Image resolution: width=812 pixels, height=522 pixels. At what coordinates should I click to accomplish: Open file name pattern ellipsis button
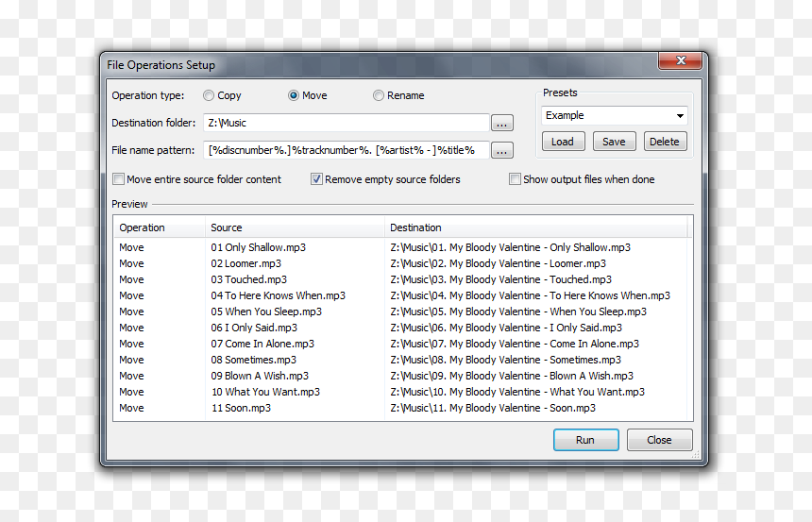(x=501, y=151)
